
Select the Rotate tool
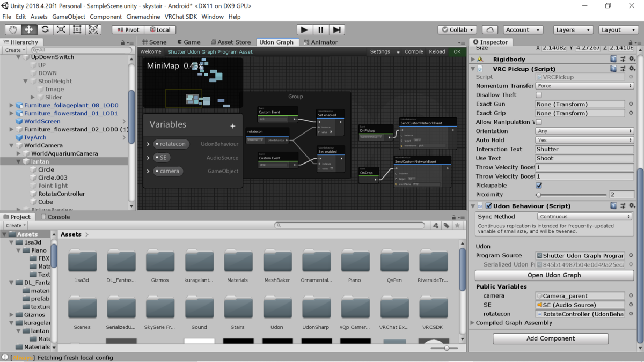45,30
